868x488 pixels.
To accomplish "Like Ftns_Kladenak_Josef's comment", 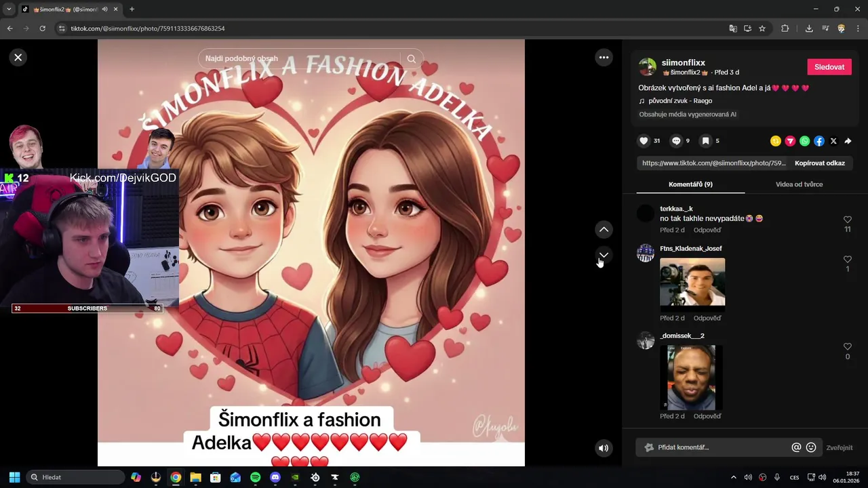I will tap(847, 260).
